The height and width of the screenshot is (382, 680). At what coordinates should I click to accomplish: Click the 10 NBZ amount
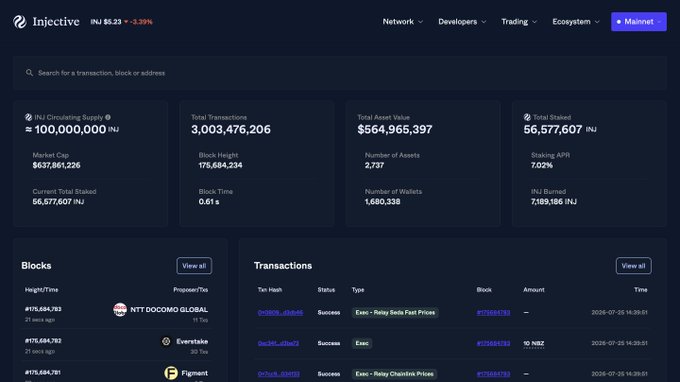[x=533, y=343]
